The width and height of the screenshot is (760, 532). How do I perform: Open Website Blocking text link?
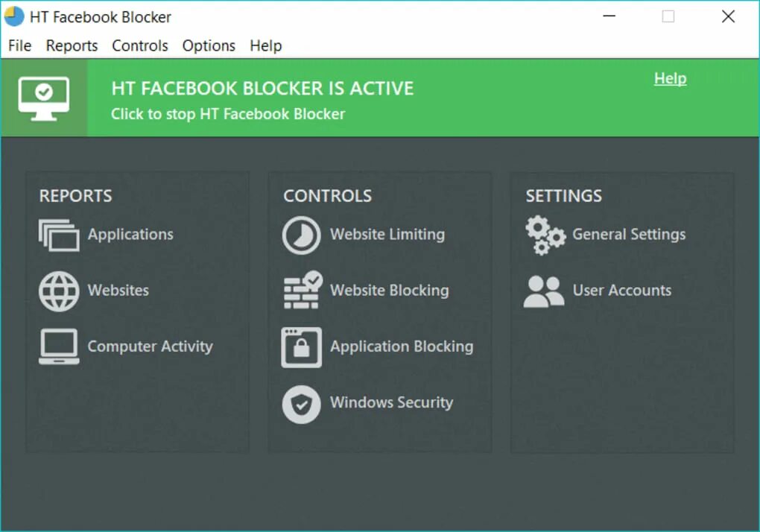pos(389,291)
